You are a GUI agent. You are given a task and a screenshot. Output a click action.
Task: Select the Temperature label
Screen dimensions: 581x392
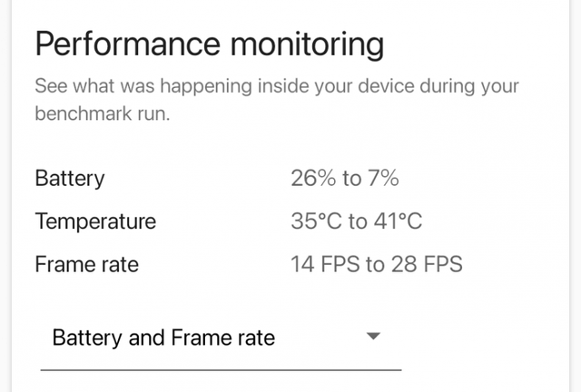[x=95, y=221]
